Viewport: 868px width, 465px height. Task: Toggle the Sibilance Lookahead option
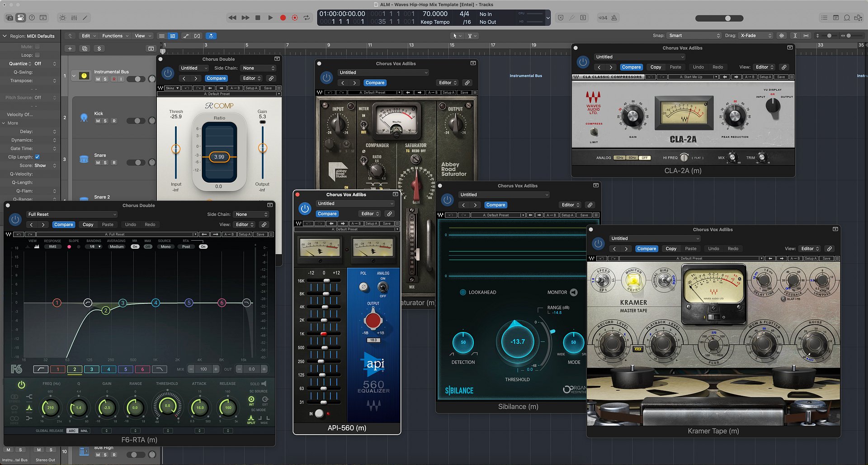click(x=462, y=292)
